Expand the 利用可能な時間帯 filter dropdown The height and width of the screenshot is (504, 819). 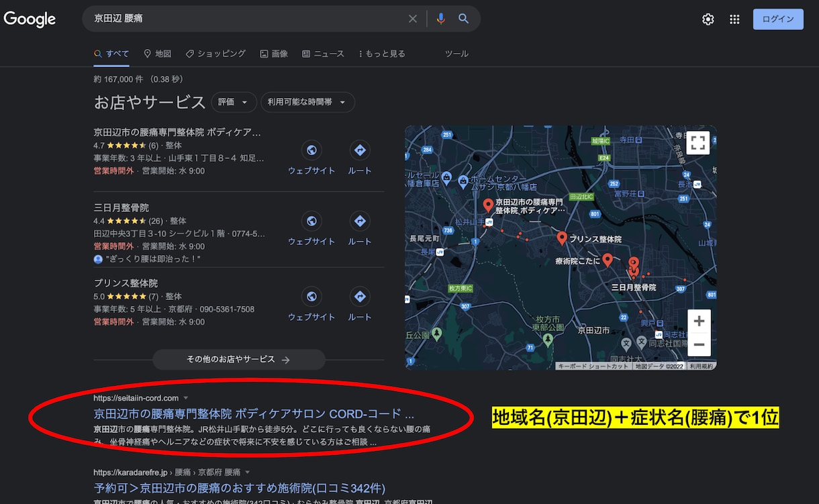[x=307, y=102]
